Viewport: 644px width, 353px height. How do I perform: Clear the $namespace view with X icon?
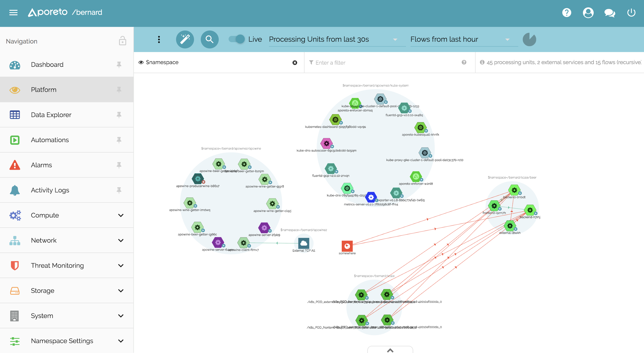point(295,63)
